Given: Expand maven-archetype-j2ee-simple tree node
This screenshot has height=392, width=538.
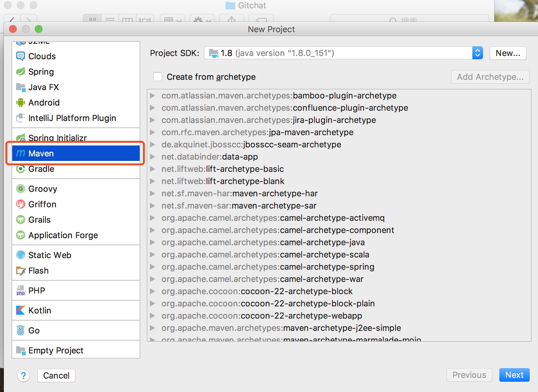Looking at the screenshot, I should pos(153,328).
